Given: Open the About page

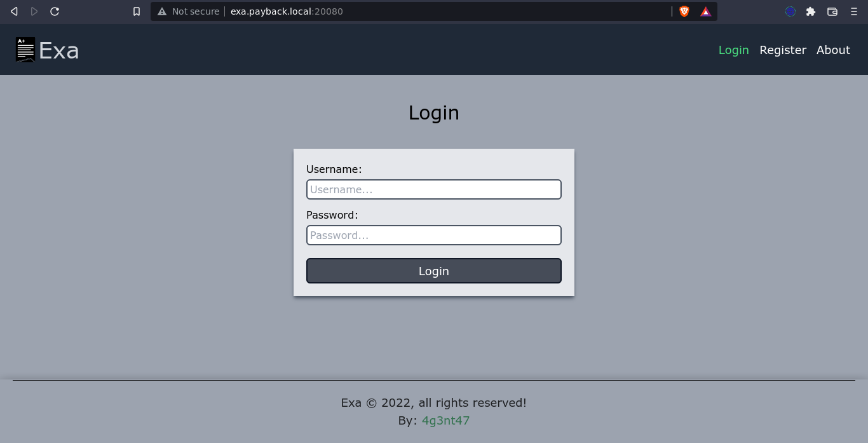Looking at the screenshot, I should tap(833, 50).
